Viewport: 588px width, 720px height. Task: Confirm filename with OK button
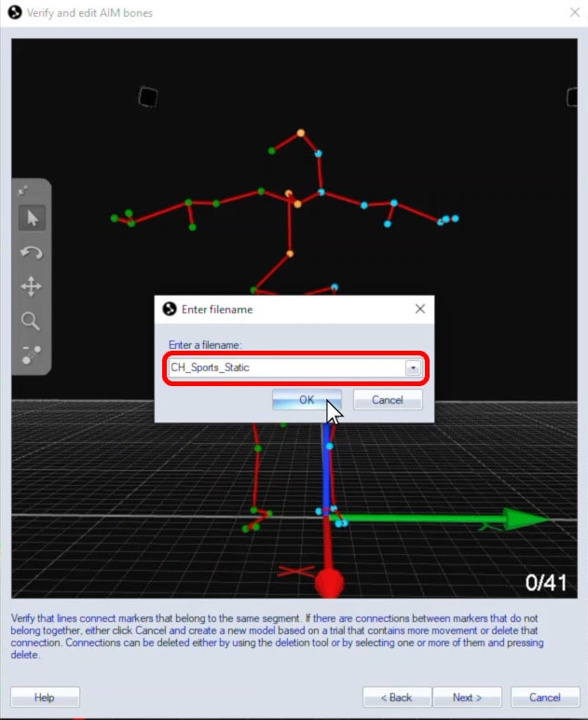[307, 400]
